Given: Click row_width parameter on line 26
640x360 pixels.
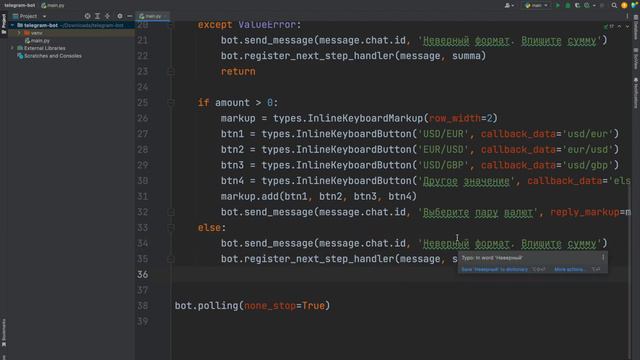Looking at the screenshot, I should [455, 118].
